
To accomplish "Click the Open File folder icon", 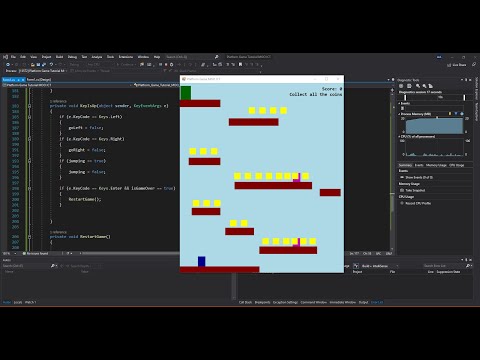I will (x=33, y=65).
